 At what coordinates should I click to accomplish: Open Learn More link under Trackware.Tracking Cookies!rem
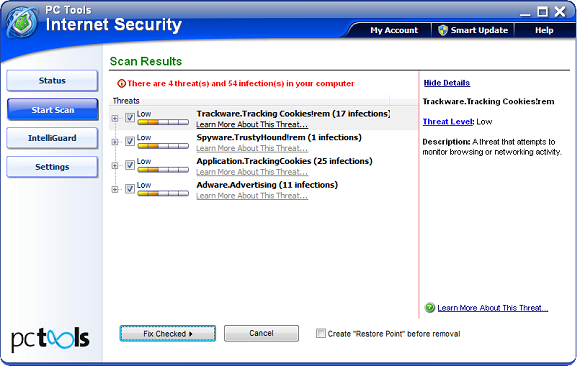coord(252,125)
